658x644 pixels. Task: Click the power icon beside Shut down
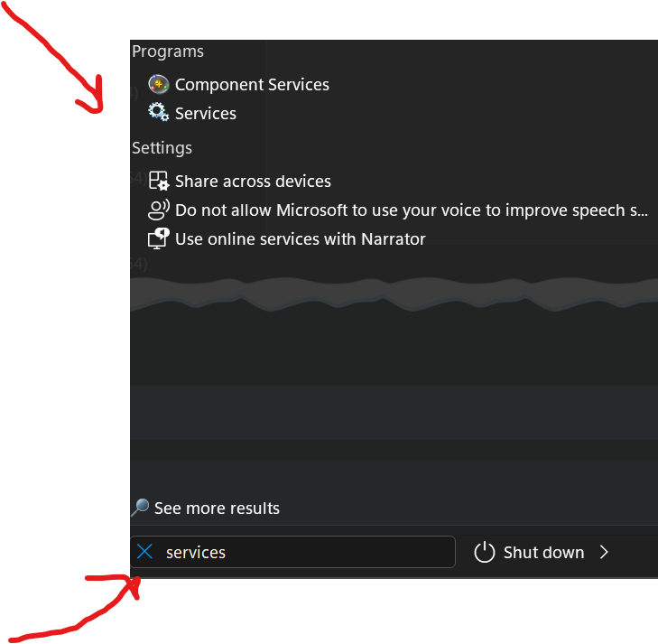485,552
